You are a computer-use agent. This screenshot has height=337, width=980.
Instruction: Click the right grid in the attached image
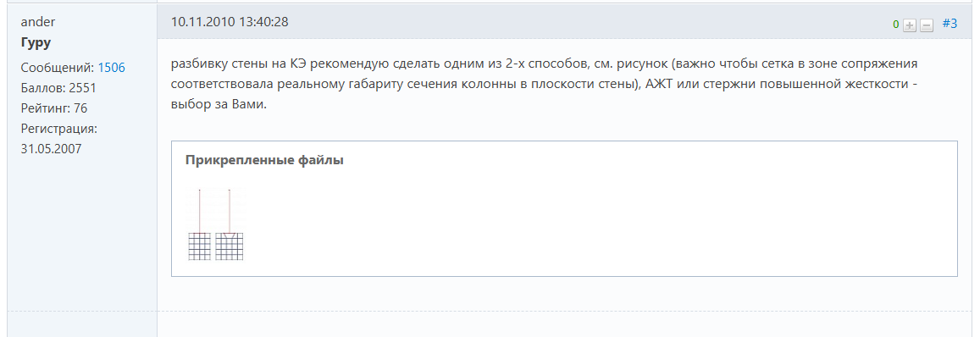(x=230, y=246)
